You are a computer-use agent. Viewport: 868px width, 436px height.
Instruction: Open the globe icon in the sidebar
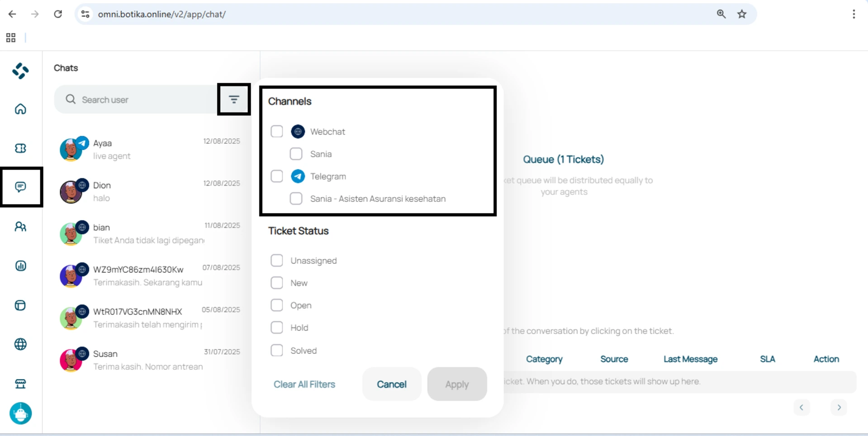coord(20,344)
